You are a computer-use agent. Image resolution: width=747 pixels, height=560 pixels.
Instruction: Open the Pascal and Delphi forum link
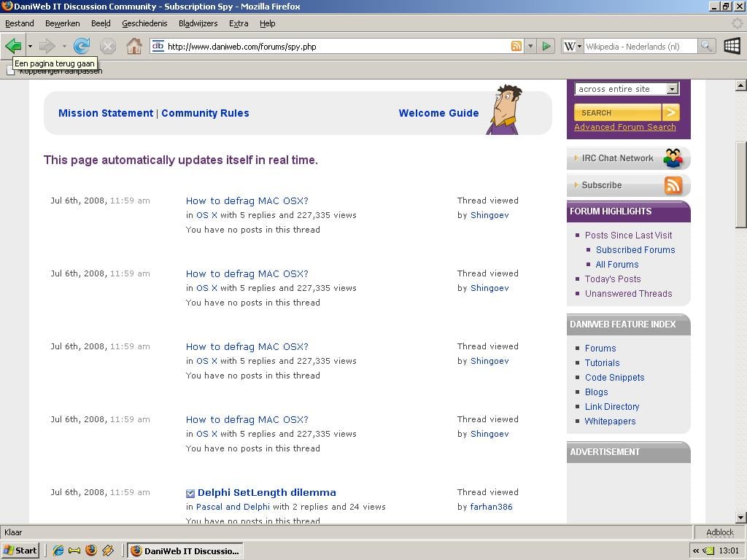(x=233, y=507)
